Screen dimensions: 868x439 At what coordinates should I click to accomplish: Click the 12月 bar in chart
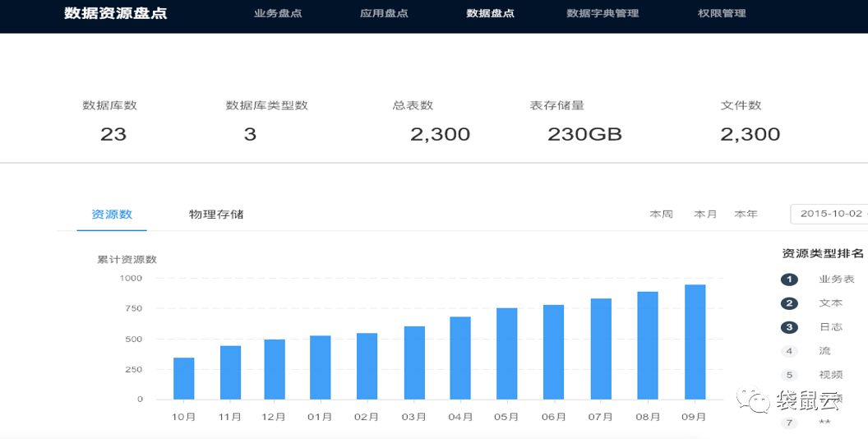275,369
